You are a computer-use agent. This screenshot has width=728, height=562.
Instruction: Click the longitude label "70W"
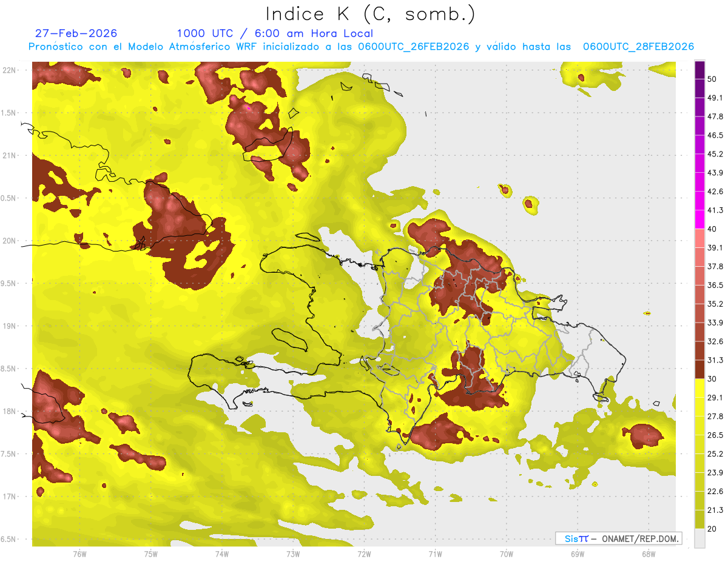tap(506, 554)
